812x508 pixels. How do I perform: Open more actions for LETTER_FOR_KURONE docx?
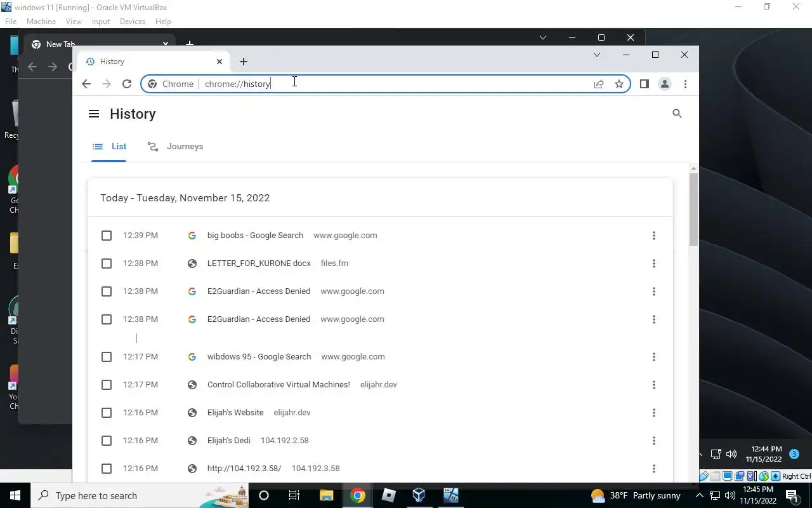tap(654, 264)
